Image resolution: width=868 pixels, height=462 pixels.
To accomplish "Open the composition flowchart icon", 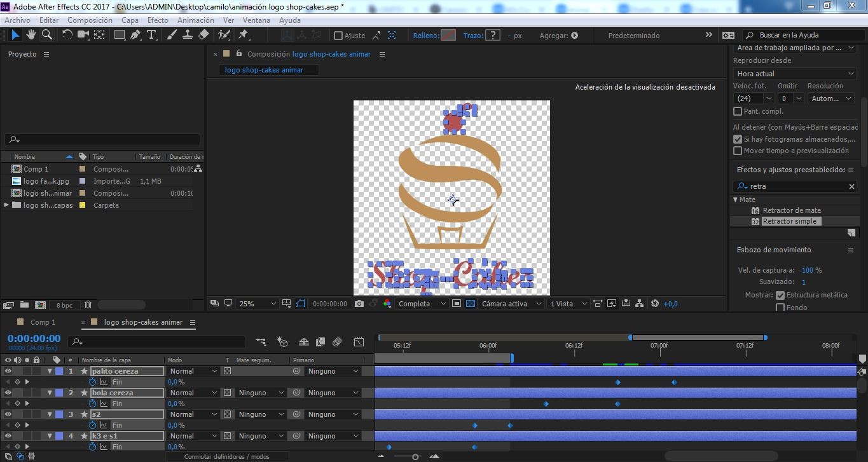I will coord(640,304).
